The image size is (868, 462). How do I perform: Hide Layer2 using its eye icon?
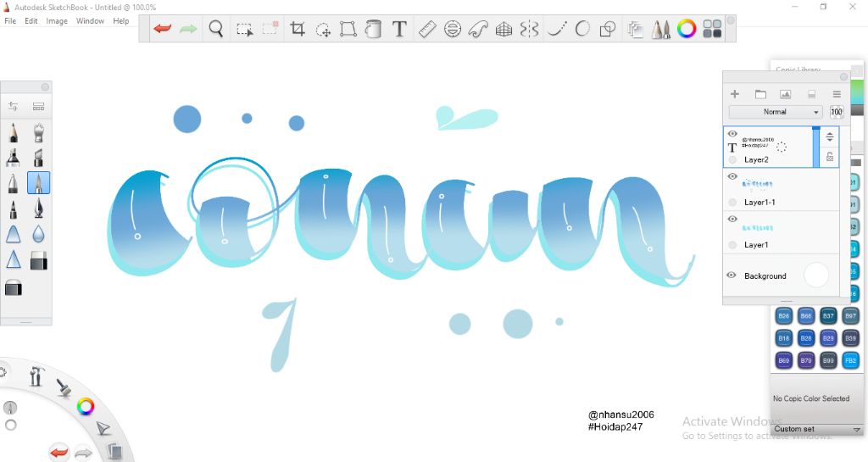[x=732, y=134]
